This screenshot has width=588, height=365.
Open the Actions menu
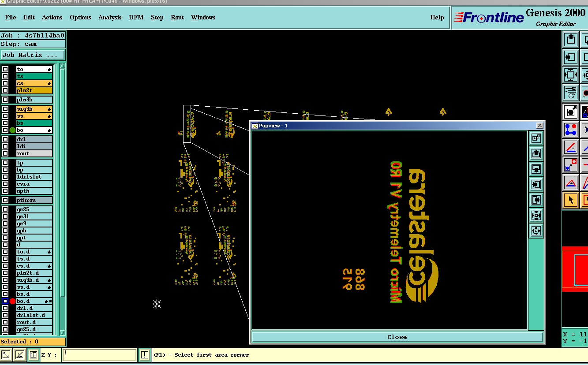coord(52,18)
